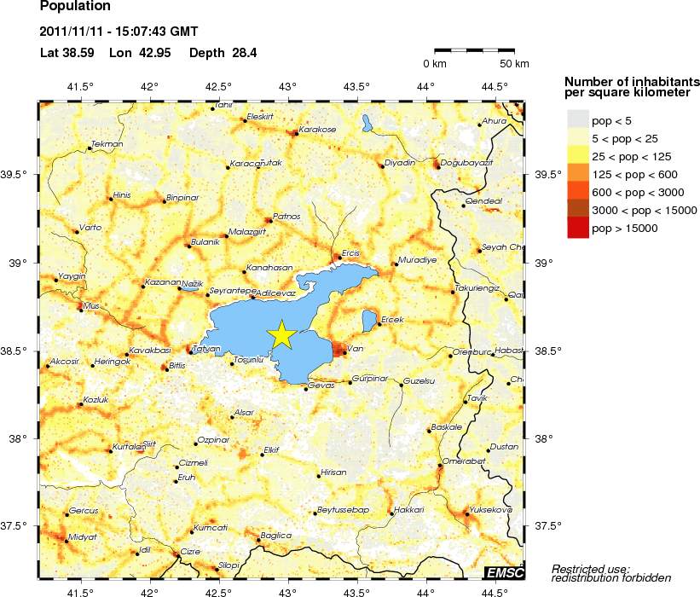
Task: Click the event date and time text
Action: [119, 32]
